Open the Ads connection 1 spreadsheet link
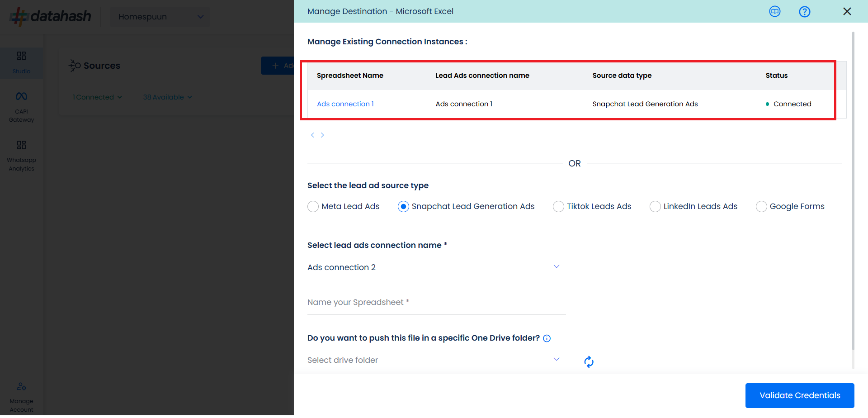The height and width of the screenshot is (418, 868). [x=345, y=104]
